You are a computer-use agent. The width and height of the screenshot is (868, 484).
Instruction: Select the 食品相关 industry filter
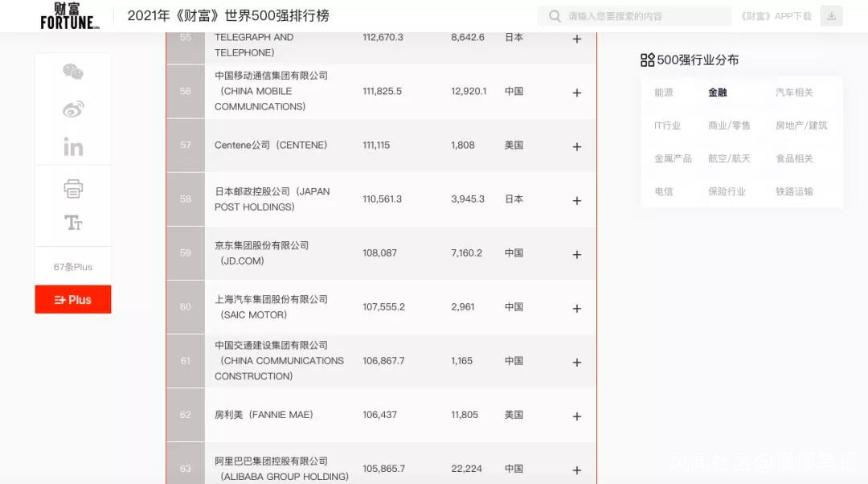794,158
